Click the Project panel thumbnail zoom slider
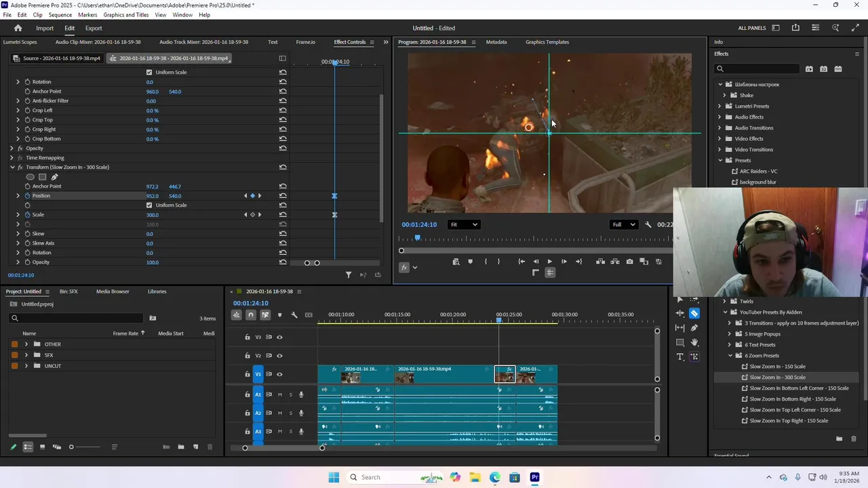This screenshot has width=868, height=488. [85, 447]
